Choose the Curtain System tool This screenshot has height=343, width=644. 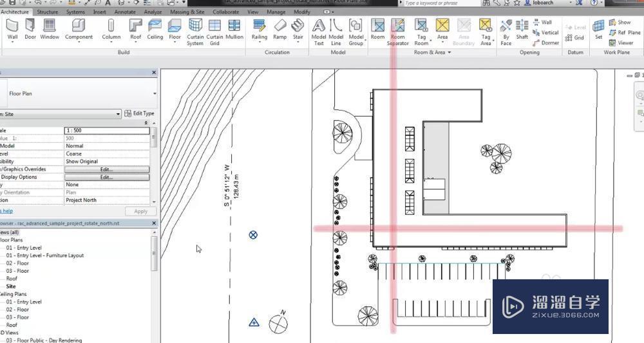(x=195, y=32)
